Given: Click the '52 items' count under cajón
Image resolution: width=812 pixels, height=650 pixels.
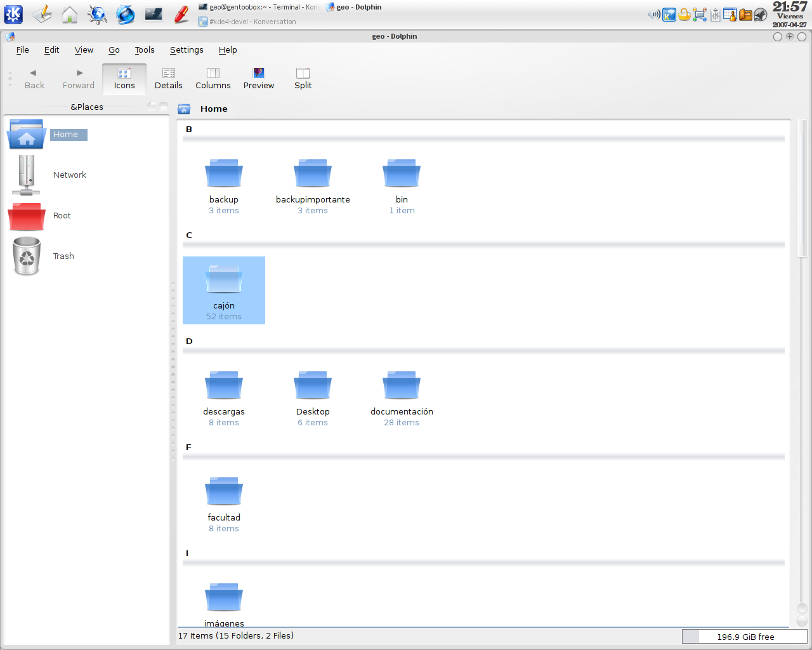Looking at the screenshot, I should tap(224, 317).
